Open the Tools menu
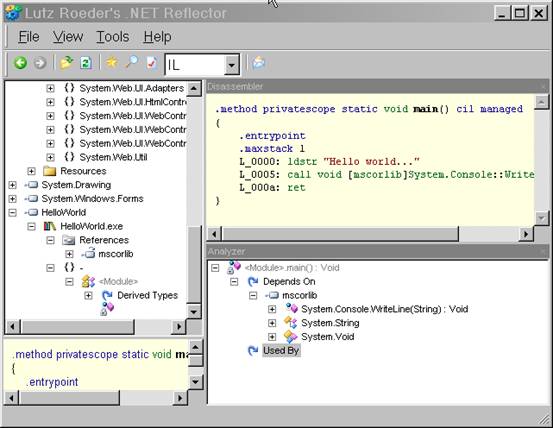This screenshot has width=553, height=428. point(113,37)
